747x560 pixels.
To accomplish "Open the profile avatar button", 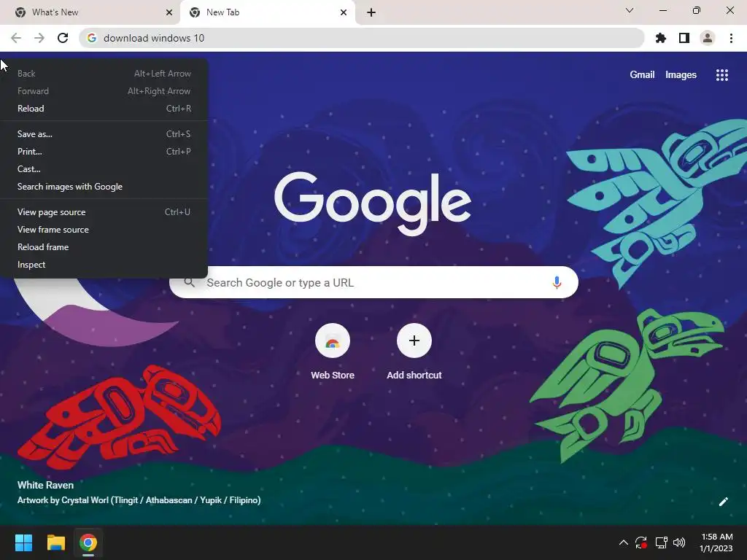I will 708,38.
